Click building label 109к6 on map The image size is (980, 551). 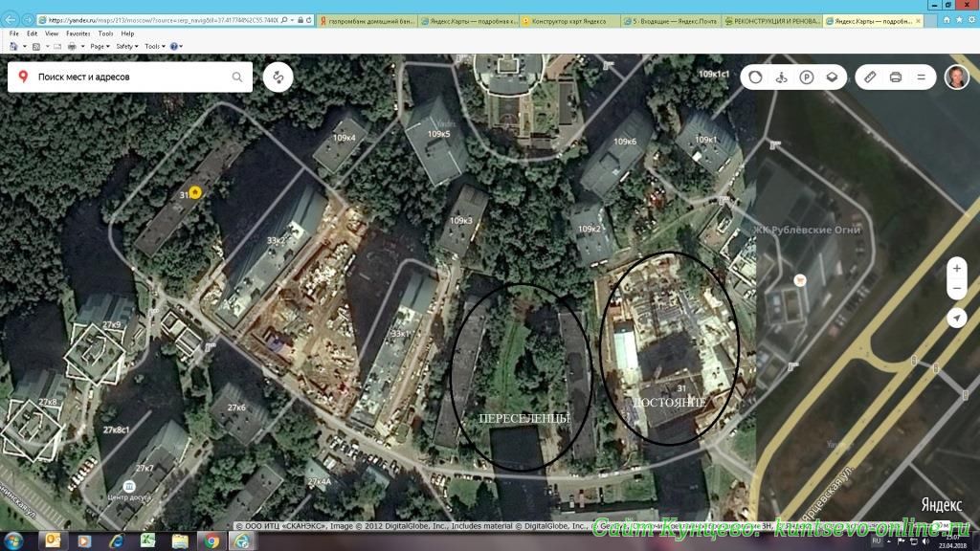[x=625, y=142]
